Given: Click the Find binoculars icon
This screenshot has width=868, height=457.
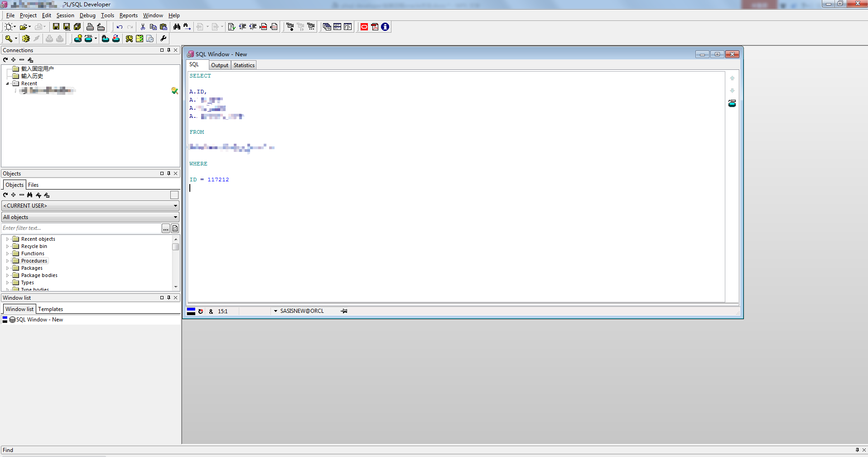Looking at the screenshot, I should [177, 27].
